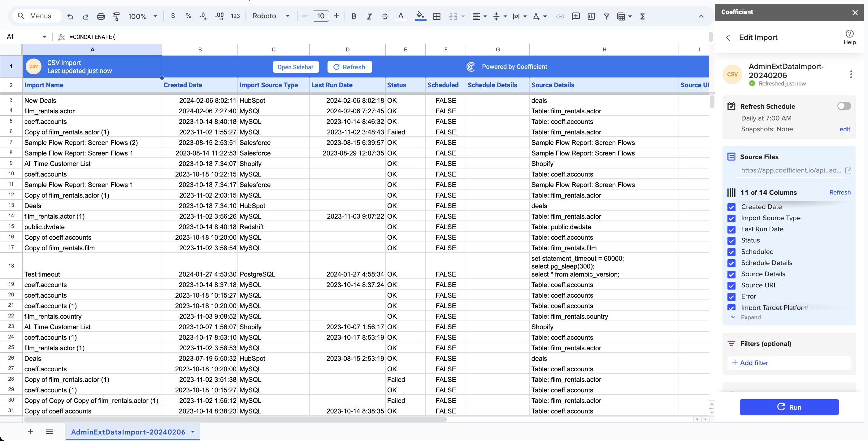
Task: Click the undo arrow icon
Action: [x=70, y=16]
